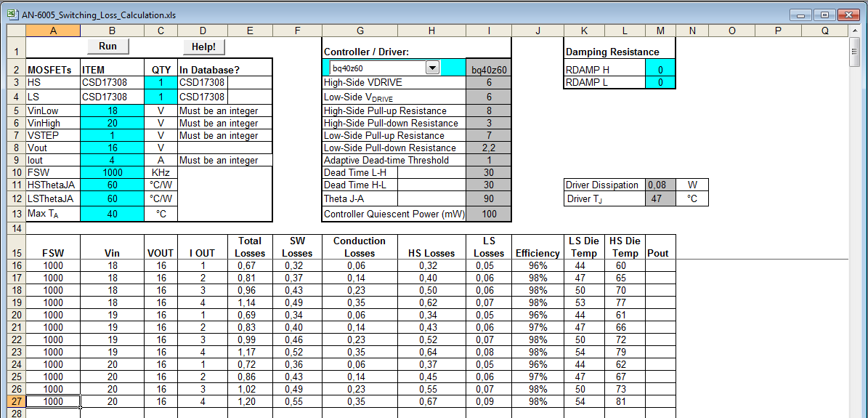
Task: Click the Excel file icon in title bar
Action: (x=12, y=15)
